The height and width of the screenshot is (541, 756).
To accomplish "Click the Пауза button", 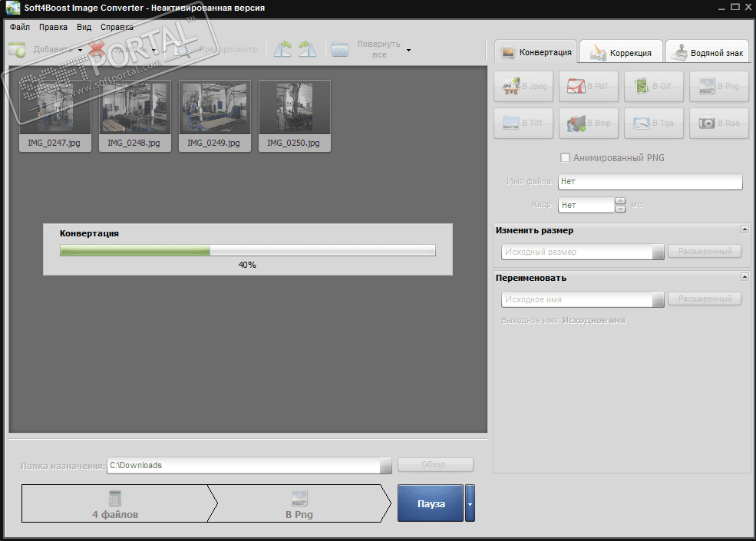I will pyautogui.click(x=431, y=503).
